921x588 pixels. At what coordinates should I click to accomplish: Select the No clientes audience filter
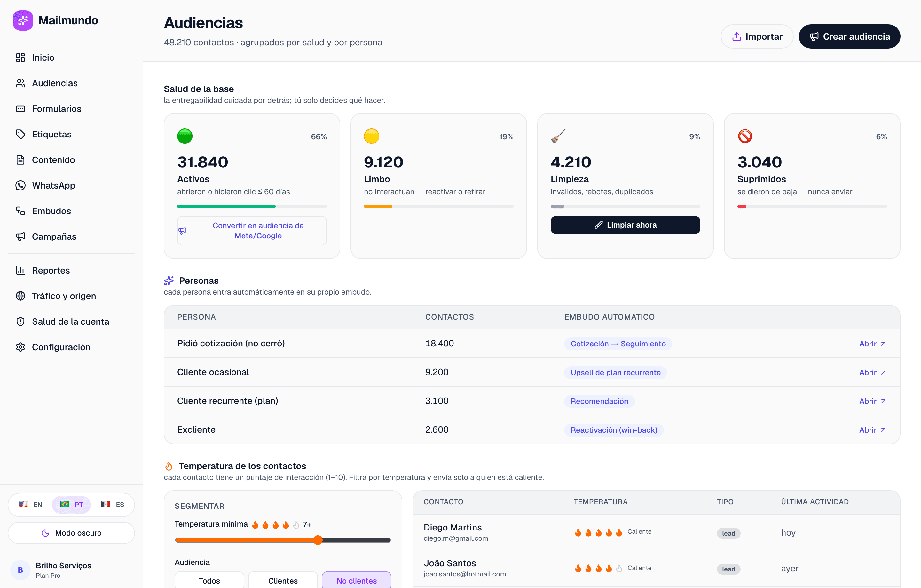(357, 580)
